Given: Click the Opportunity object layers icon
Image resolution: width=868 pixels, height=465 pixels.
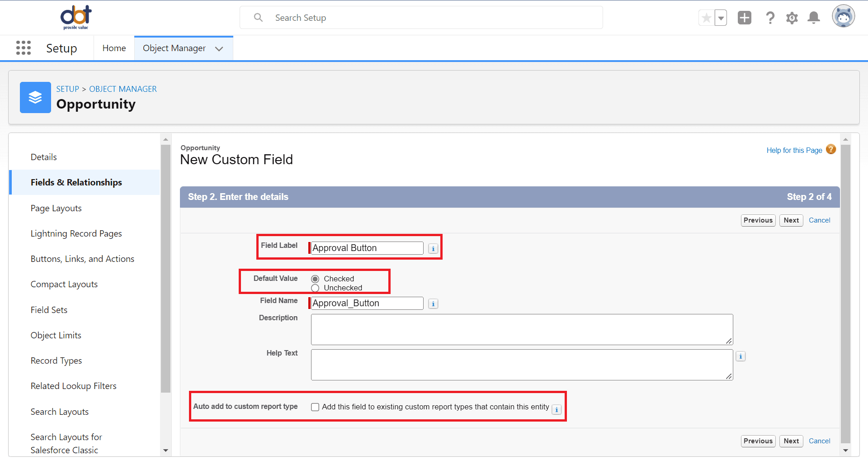Looking at the screenshot, I should tap(35, 97).
